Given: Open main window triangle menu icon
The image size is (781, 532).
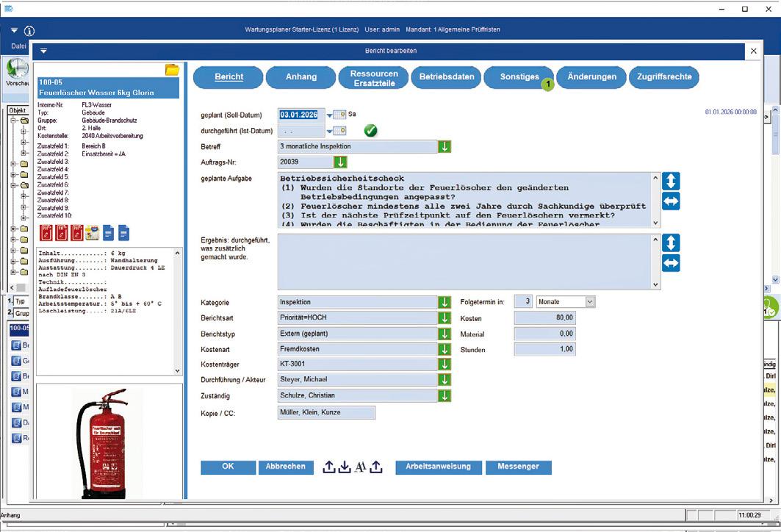Looking at the screenshot, I should pos(14,30).
